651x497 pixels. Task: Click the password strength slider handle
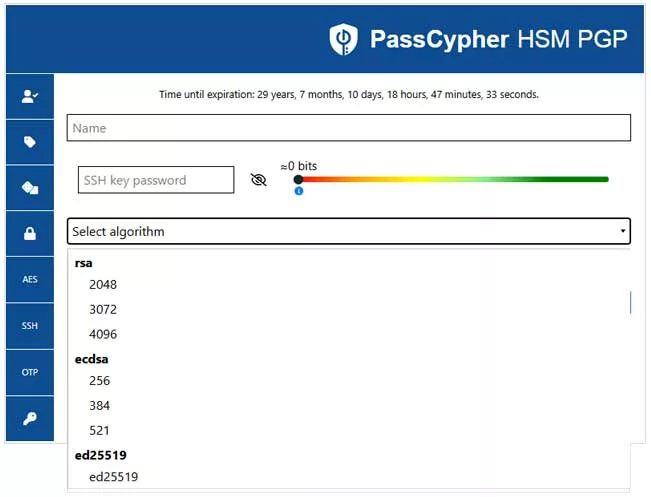pyautogui.click(x=298, y=179)
